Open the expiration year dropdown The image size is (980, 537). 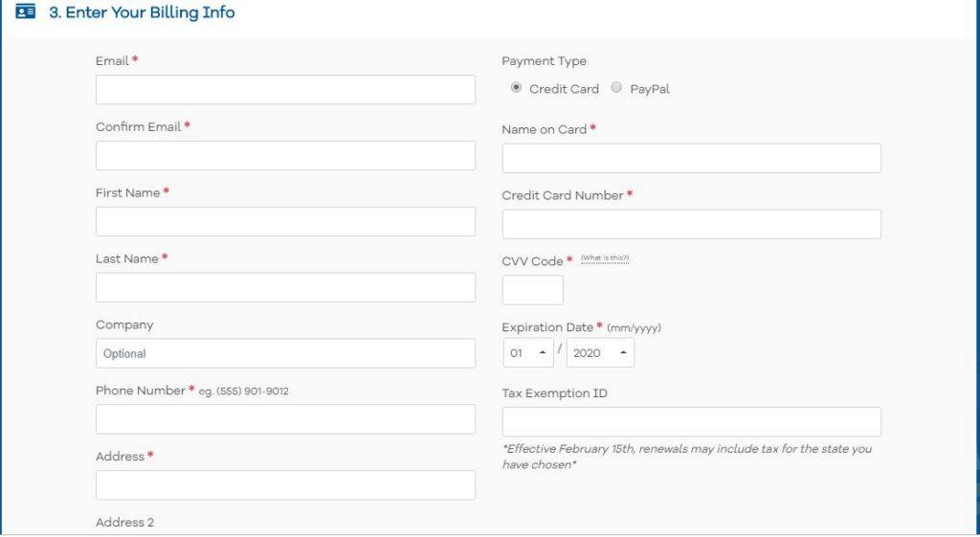(600, 352)
